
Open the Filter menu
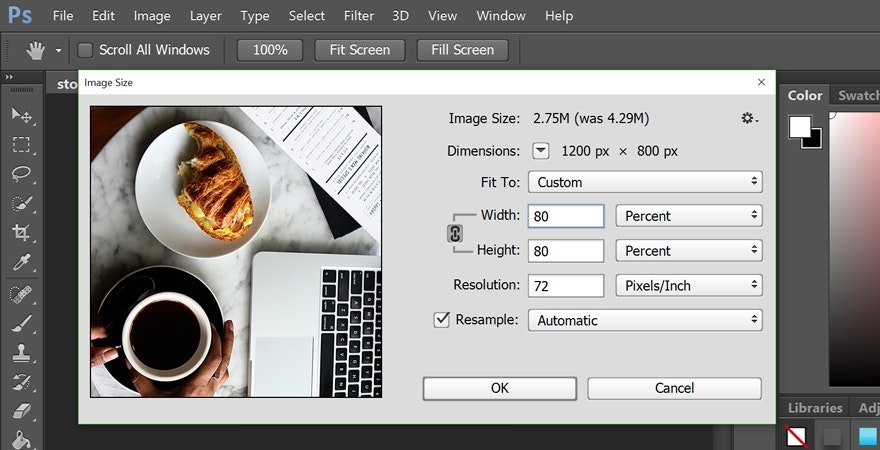point(358,16)
